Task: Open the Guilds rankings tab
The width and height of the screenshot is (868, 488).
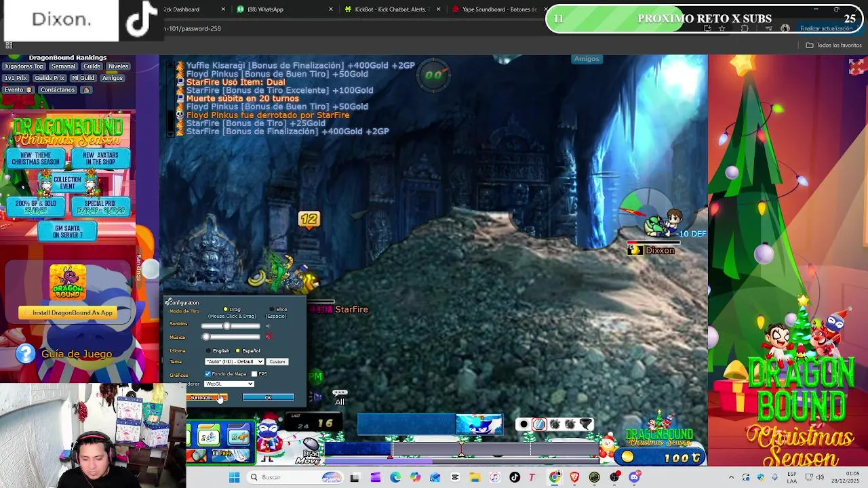Action: tap(92, 66)
